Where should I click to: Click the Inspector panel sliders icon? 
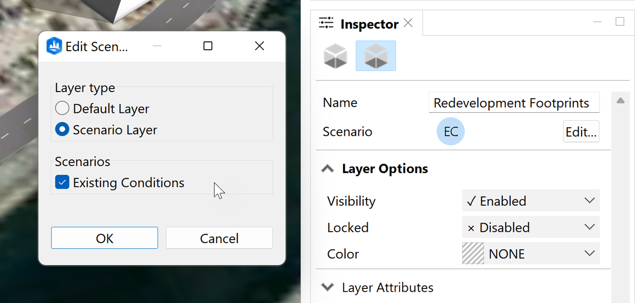pyautogui.click(x=326, y=23)
